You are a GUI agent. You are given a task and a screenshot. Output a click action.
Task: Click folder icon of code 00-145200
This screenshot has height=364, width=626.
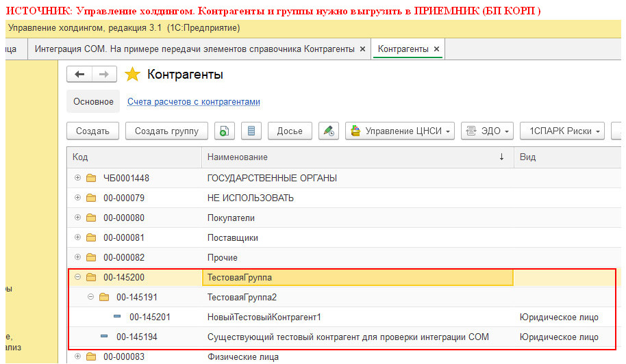coord(91,277)
